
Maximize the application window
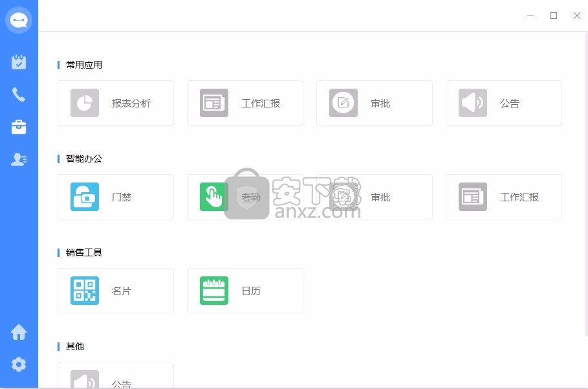pyautogui.click(x=554, y=16)
